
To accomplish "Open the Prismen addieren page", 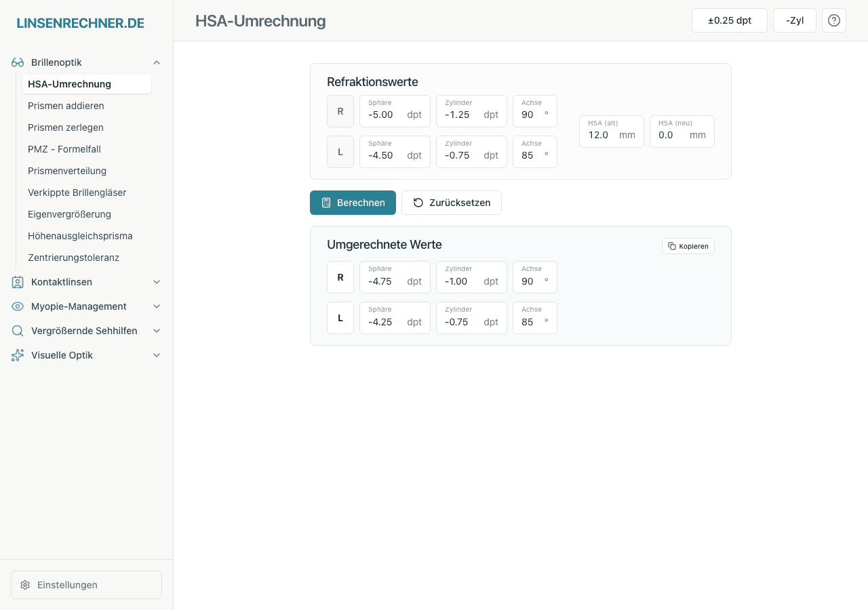I will coord(66,106).
